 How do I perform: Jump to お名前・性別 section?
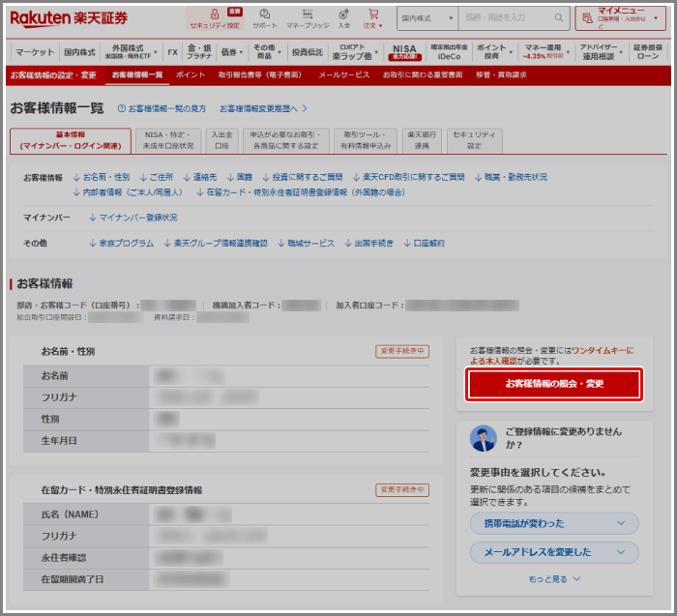[102, 177]
